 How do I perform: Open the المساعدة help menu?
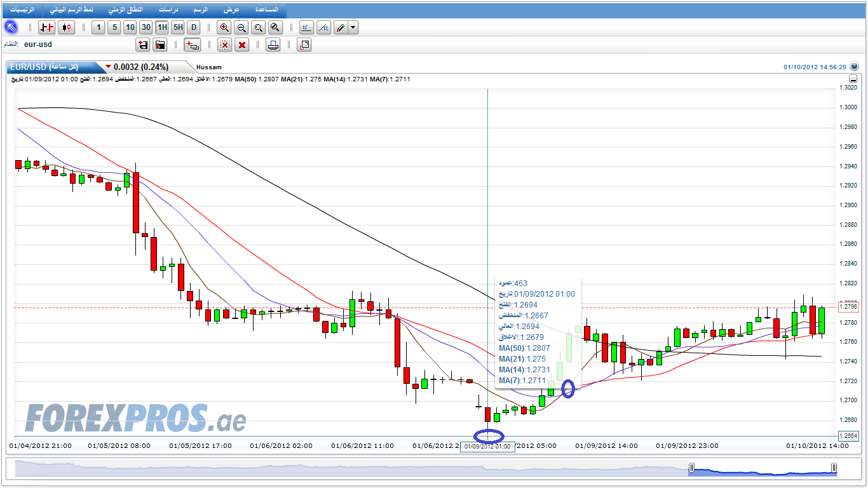[266, 11]
